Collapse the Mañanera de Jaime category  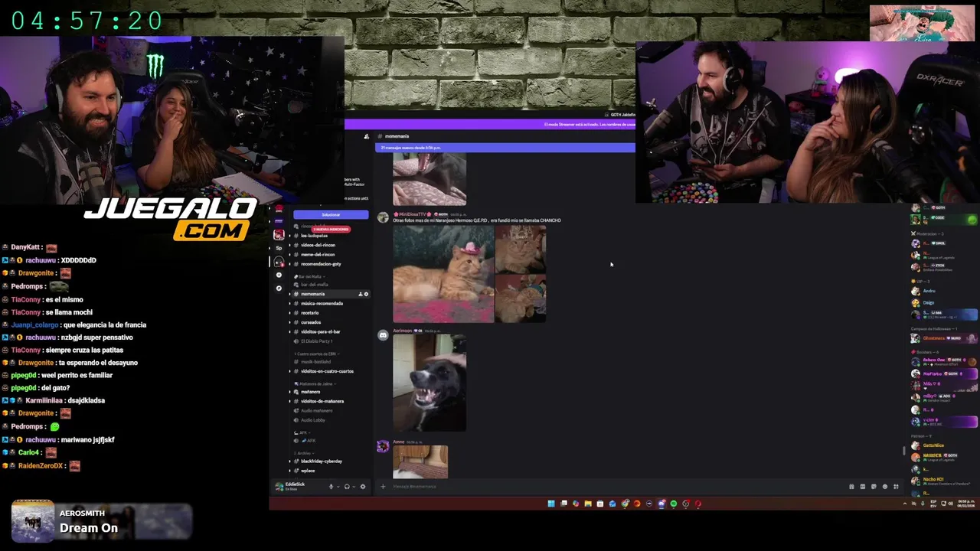tap(315, 383)
